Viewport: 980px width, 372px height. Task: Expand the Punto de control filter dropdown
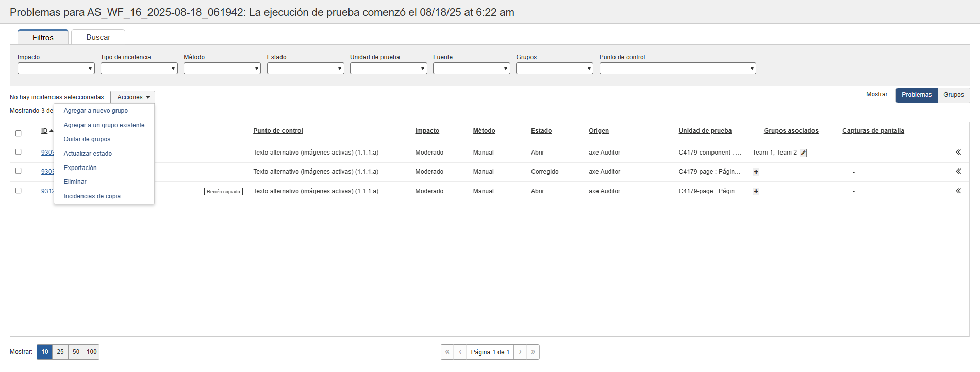coord(677,69)
